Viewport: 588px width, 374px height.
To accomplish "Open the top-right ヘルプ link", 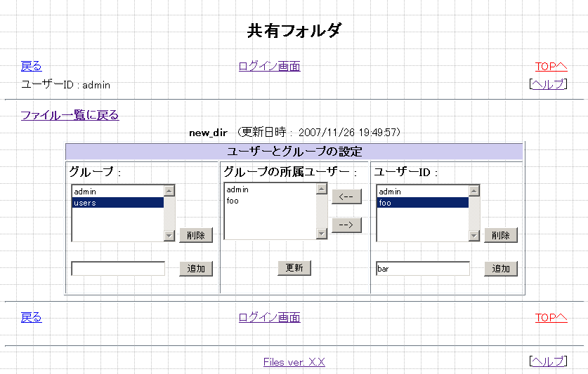I will coord(548,84).
